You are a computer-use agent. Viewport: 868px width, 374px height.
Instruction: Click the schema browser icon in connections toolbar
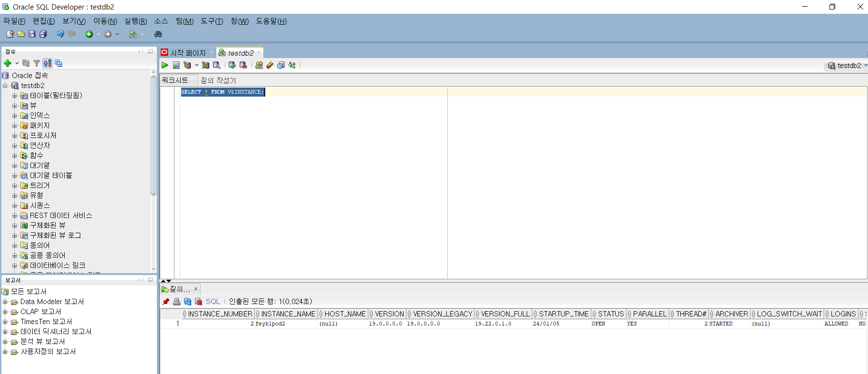(x=58, y=63)
